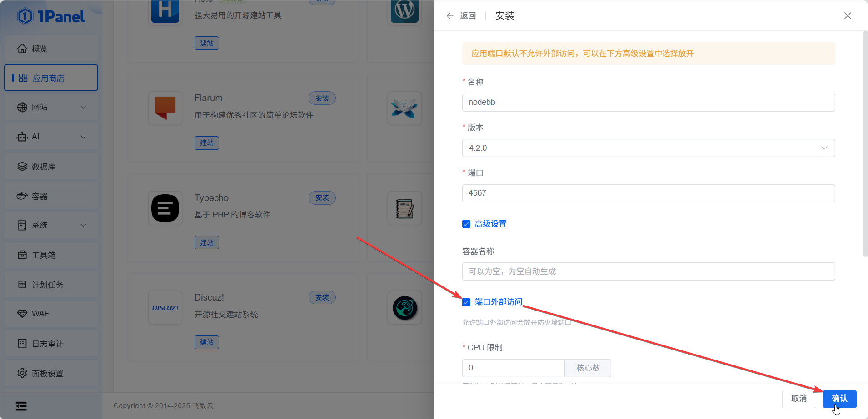This screenshot has width=868, height=419.
Task: Expand the AI sidebar submenu
Action: [x=51, y=137]
